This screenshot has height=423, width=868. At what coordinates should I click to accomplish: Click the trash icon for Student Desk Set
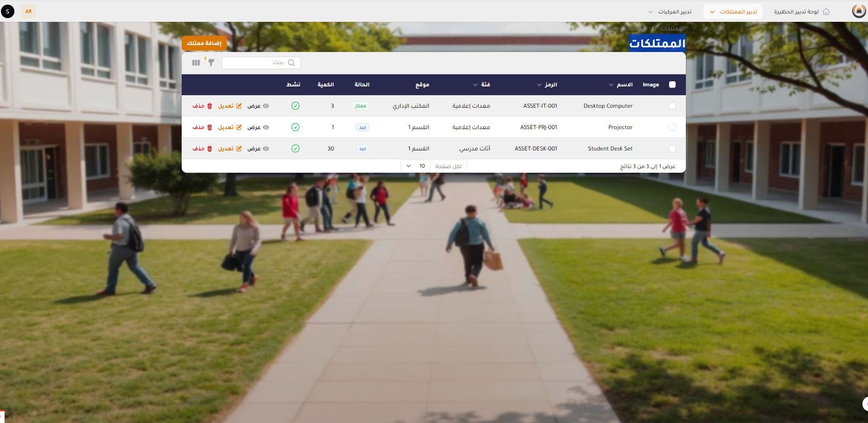210,149
